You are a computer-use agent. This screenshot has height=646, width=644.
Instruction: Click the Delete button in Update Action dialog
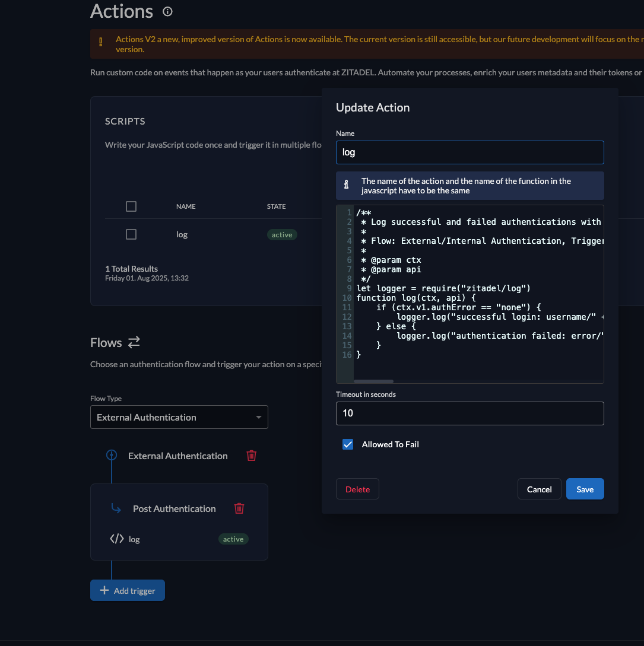357,489
